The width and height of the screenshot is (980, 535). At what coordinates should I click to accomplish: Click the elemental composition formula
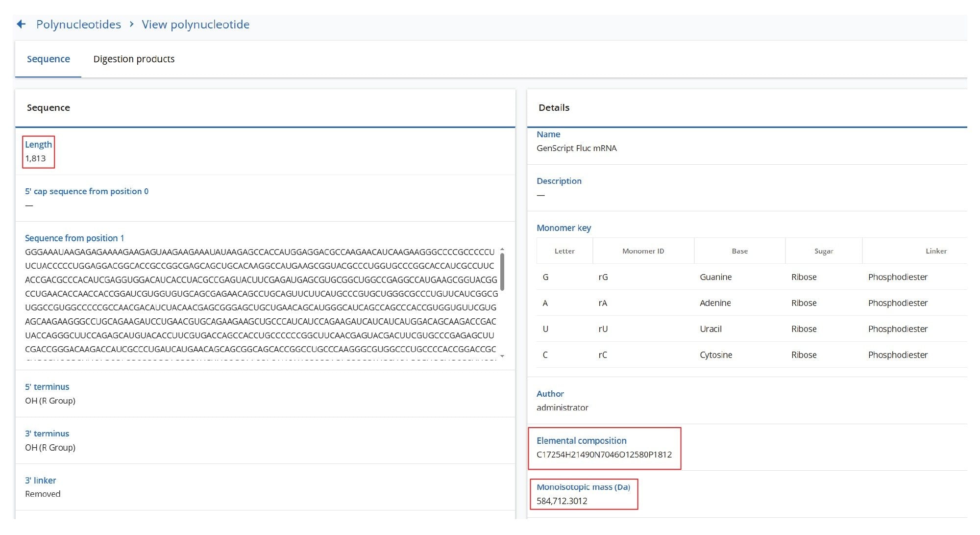click(x=604, y=455)
